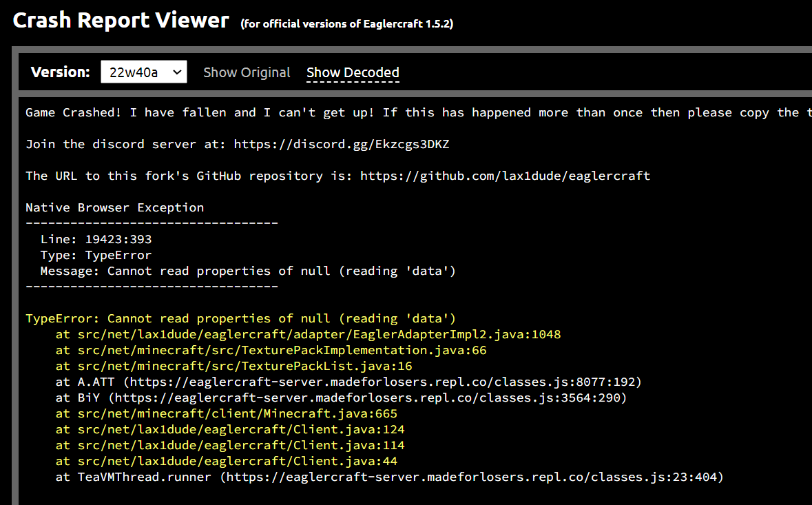812x505 pixels.
Task: Click the Crash Report Viewer heading
Action: click(x=121, y=21)
